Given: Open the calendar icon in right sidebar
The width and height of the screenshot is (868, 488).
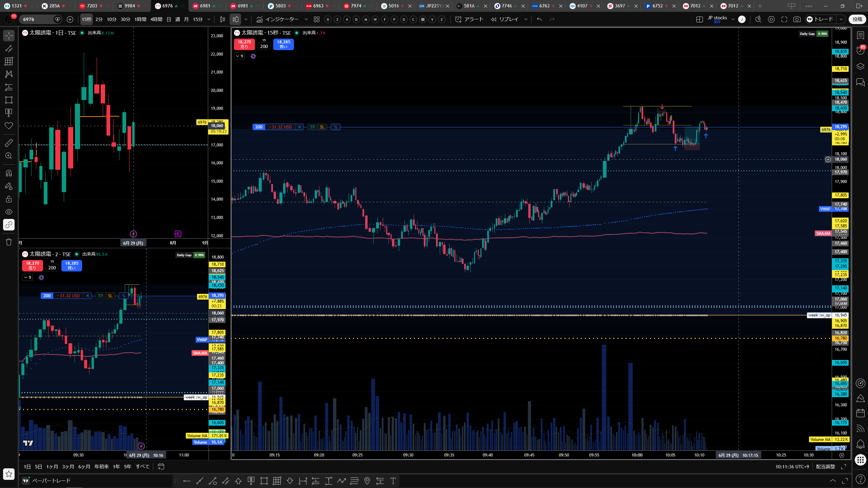Looking at the screenshot, I should tap(861, 413).
